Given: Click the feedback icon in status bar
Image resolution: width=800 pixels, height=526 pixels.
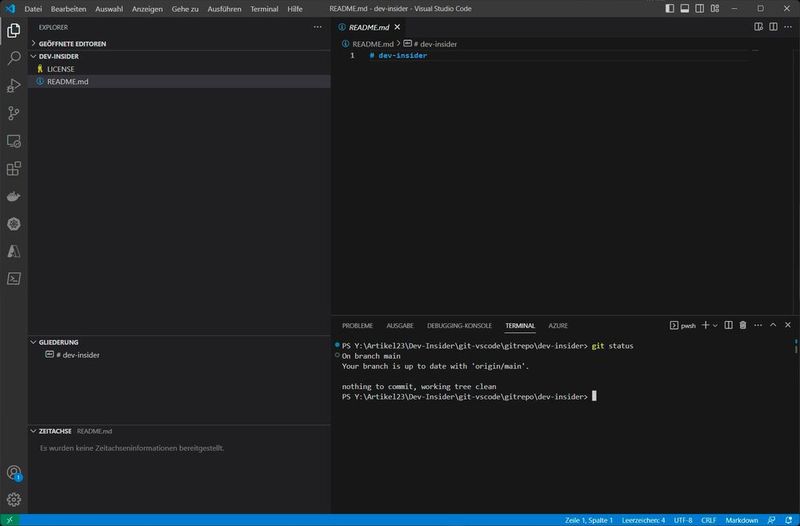Looking at the screenshot, I should click(771, 520).
